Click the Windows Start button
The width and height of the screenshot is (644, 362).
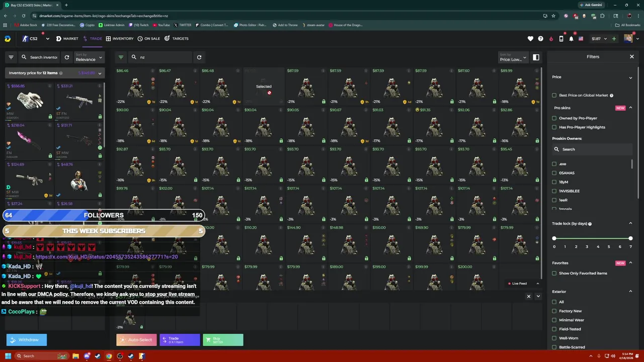[8, 356]
